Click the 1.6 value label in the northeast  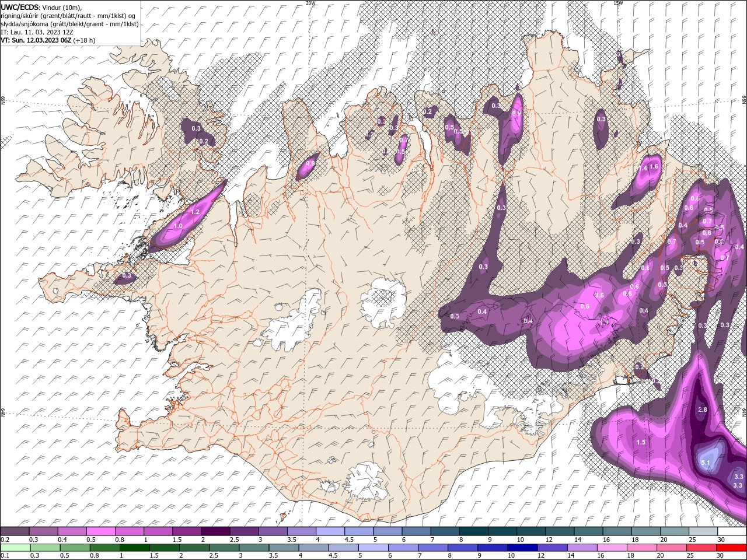coord(654,167)
